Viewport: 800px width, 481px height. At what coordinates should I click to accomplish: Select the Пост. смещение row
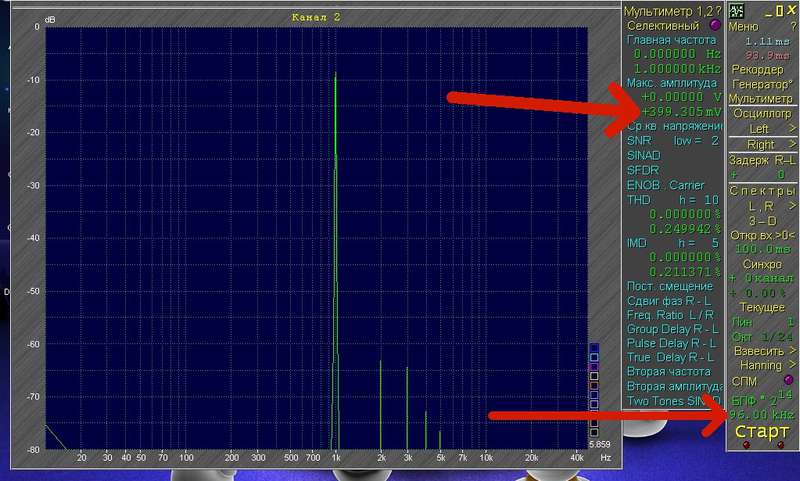click(x=669, y=286)
